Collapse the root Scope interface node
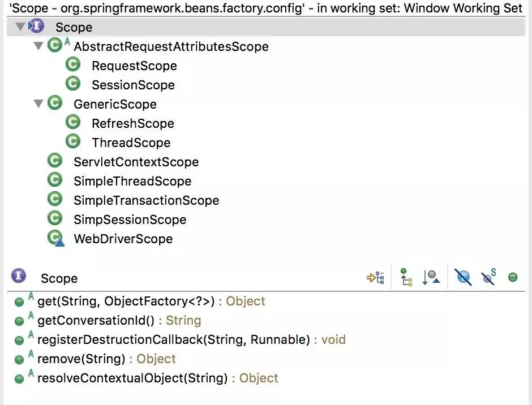Screen dimensions: 532x405 click(x=20, y=26)
